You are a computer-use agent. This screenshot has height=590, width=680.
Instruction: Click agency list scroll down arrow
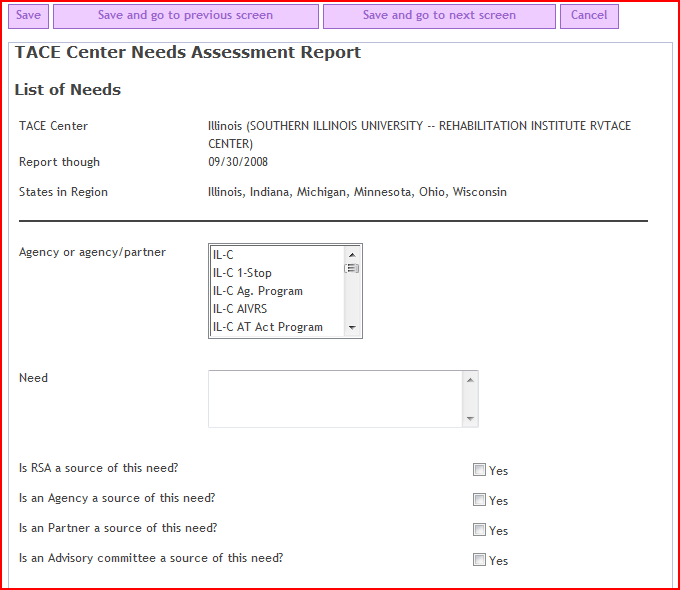352,328
